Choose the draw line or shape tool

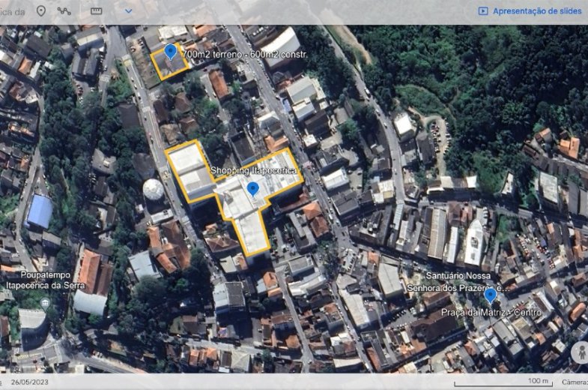coord(64,10)
